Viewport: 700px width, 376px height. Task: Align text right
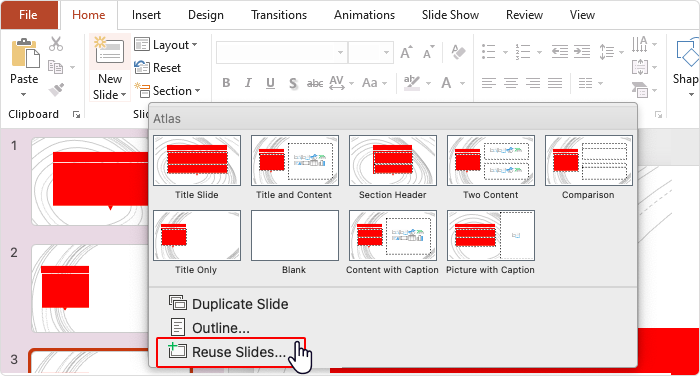tap(533, 83)
